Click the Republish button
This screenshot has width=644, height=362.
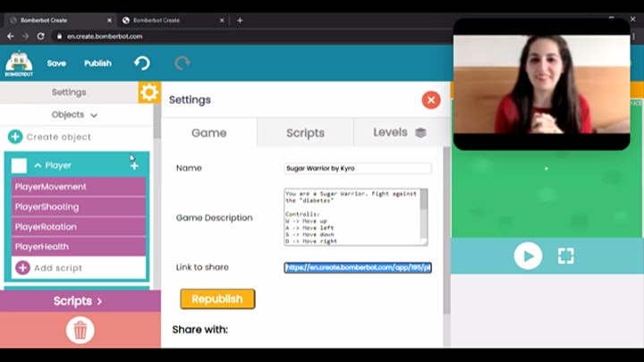click(217, 299)
